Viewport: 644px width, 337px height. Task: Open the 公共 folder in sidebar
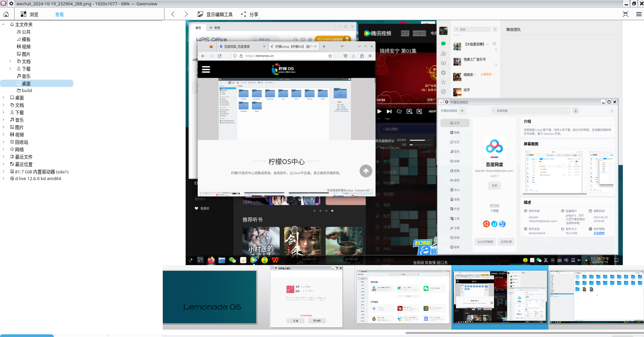[26, 32]
